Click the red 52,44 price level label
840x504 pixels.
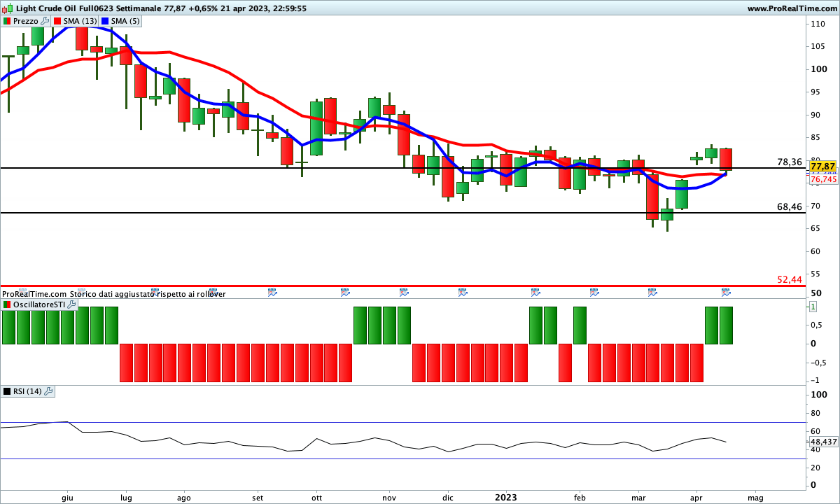(790, 279)
